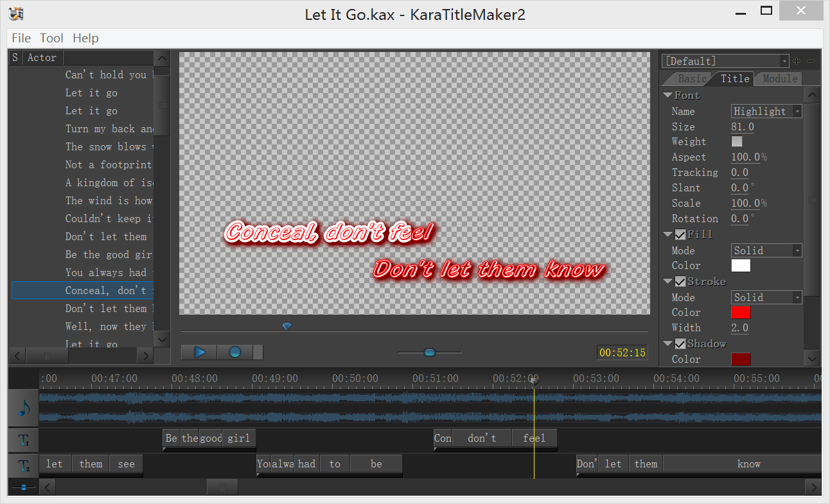
Task: Click the Stroke Width value 2.0
Action: pos(740,327)
